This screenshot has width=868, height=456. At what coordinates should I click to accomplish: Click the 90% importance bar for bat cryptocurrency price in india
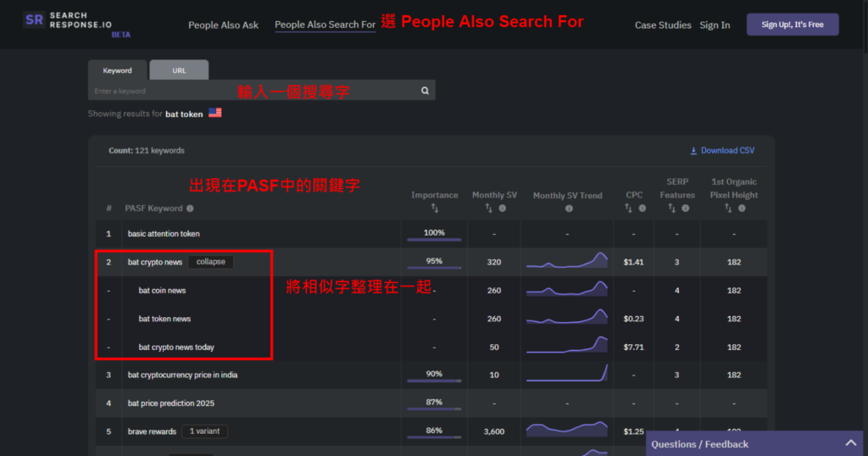(x=434, y=381)
